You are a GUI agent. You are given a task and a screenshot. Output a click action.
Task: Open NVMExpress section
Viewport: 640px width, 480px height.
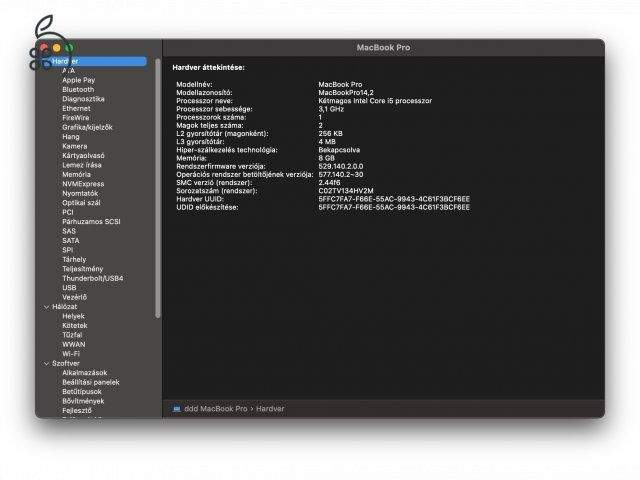click(x=83, y=184)
